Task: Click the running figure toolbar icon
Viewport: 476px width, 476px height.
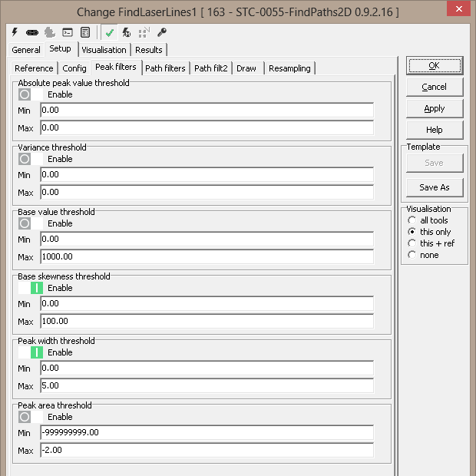Action: click(127, 32)
